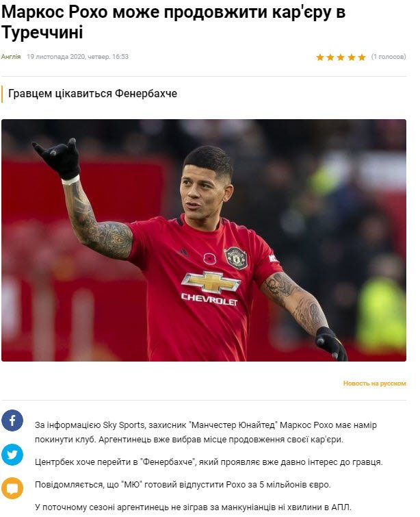Rate article with fourth star
This screenshot has height=517, width=420.
[352, 58]
